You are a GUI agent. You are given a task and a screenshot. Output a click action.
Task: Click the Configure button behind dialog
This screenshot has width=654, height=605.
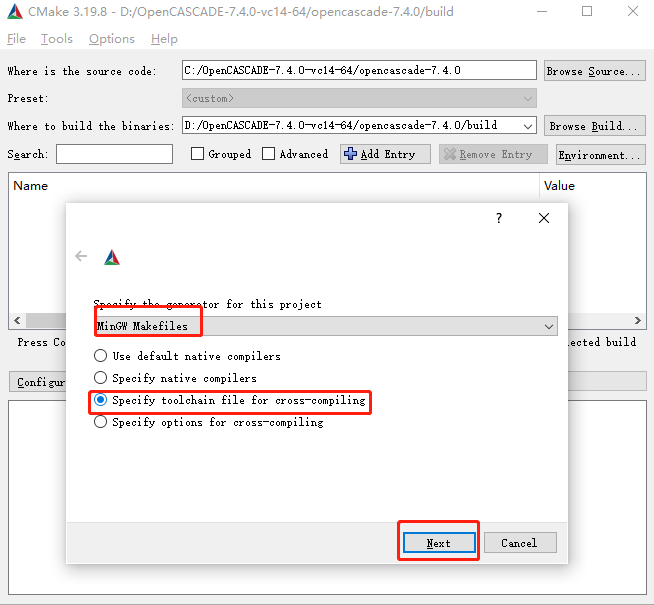38,382
